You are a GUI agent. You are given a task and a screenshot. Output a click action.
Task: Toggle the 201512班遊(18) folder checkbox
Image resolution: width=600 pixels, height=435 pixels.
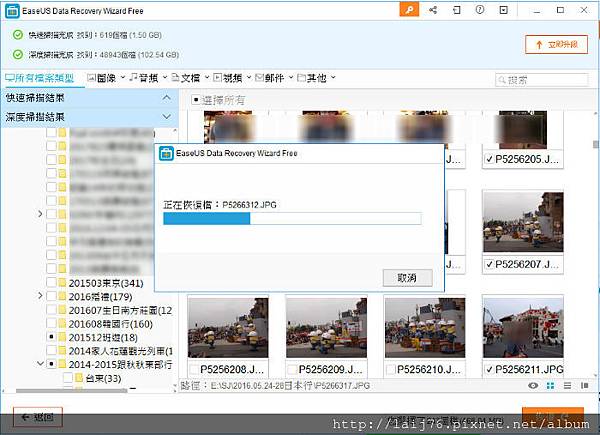tap(51, 337)
